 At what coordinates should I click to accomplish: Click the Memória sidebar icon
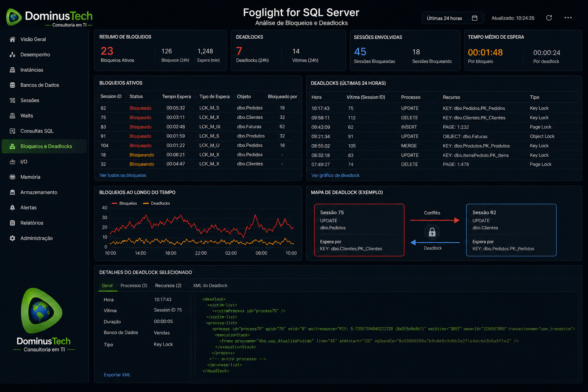coord(12,177)
